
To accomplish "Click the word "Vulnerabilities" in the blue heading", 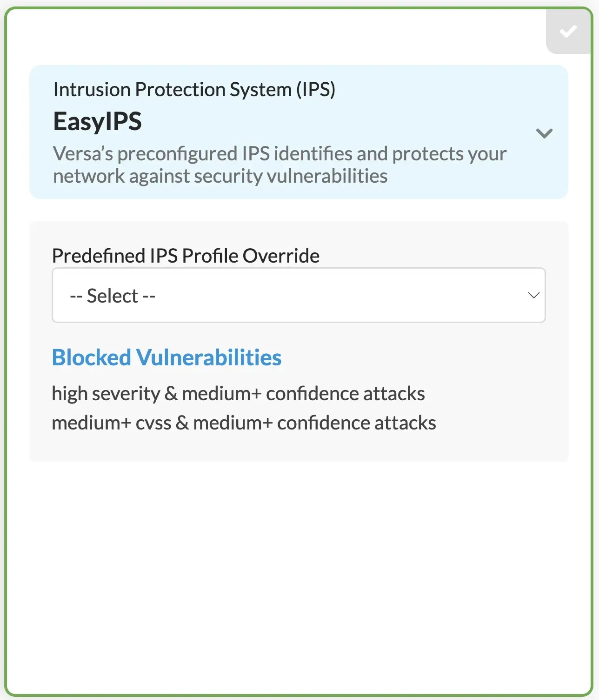I will pos(209,357).
